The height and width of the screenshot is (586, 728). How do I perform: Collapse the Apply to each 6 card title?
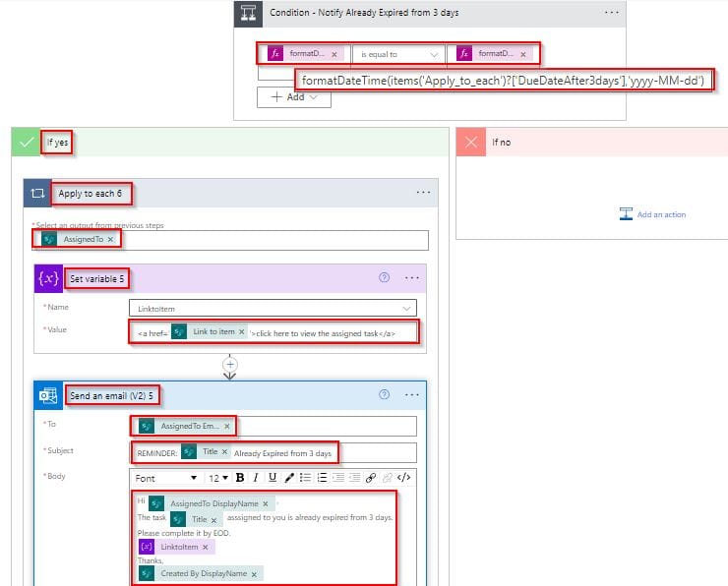click(91, 194)
